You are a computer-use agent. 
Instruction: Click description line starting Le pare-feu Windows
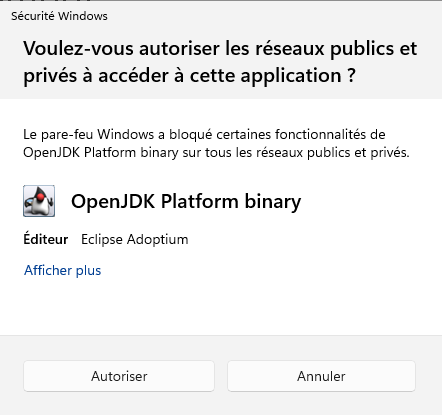click(204, 134)
